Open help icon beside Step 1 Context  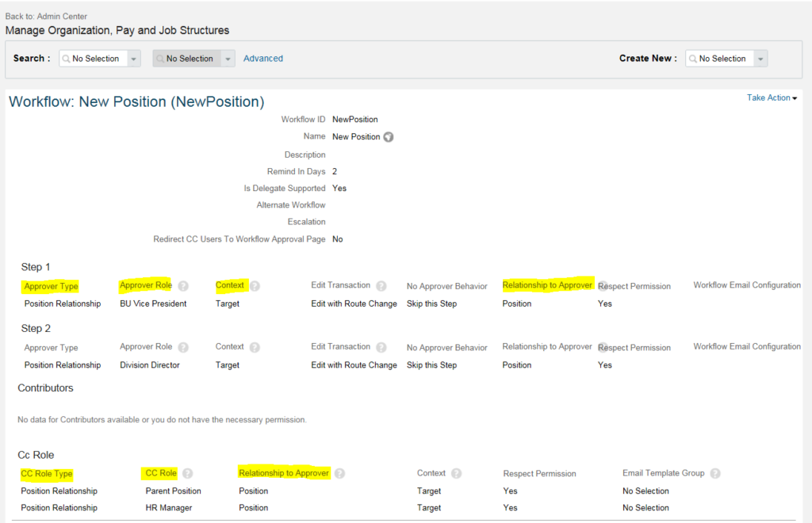click(255, 286)
